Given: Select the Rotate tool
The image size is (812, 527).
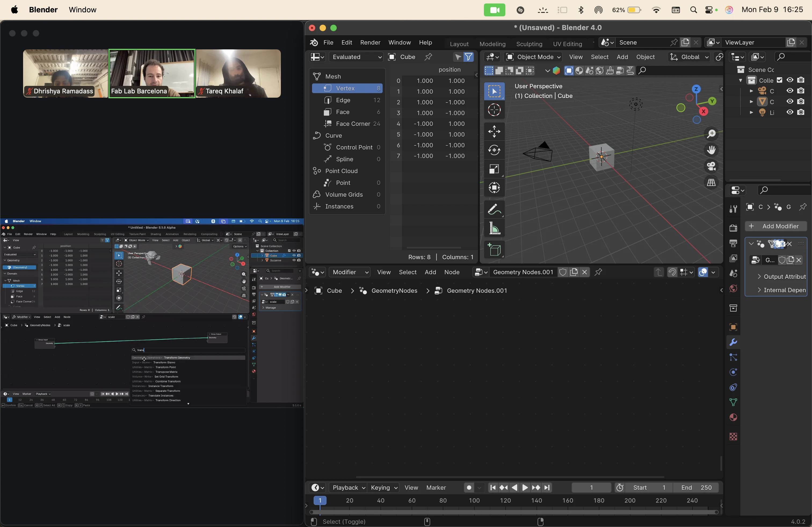Looking at the screenshot, I should pos(494,150).
